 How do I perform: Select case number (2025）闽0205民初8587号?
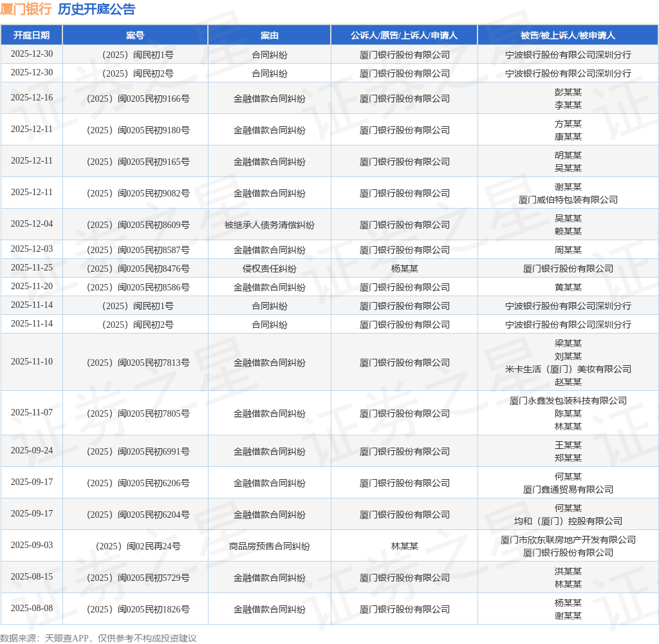pyautogui.click(x=138, y=250)
